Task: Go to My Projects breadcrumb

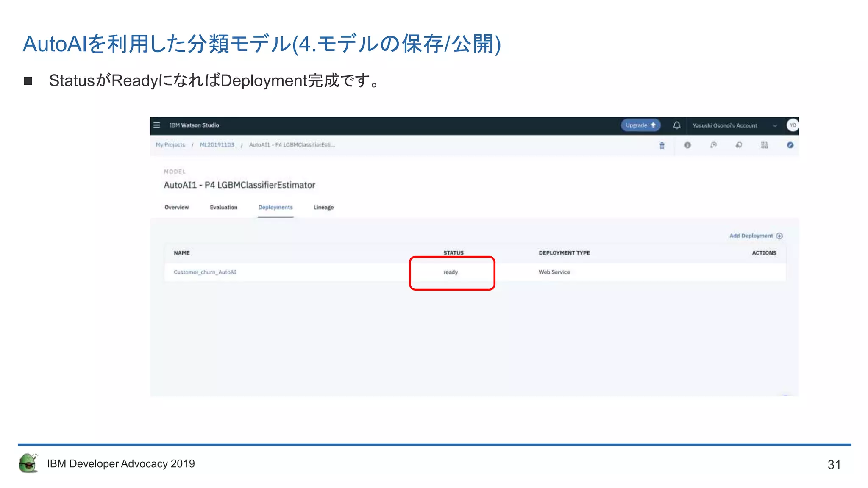Action: pos(170,145)
